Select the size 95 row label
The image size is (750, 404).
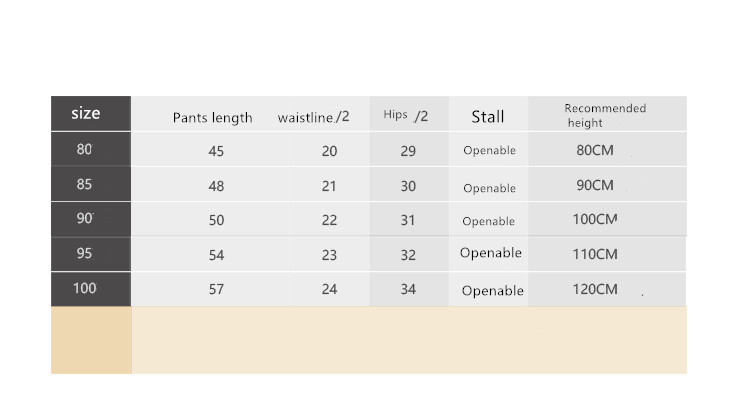coord(85,254)
